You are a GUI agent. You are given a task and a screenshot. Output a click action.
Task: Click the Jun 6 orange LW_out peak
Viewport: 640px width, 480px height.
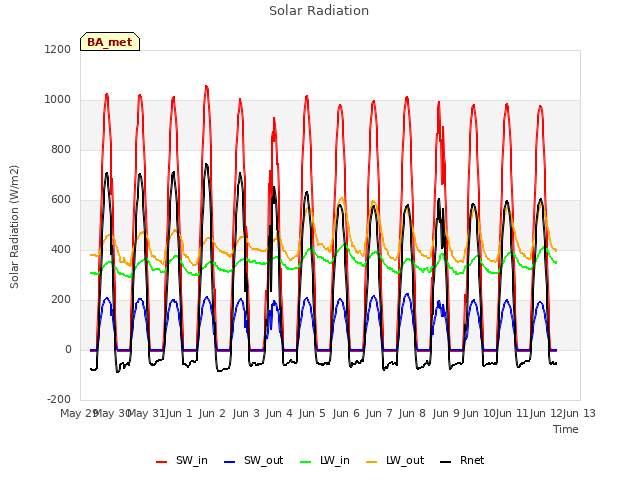342,200
